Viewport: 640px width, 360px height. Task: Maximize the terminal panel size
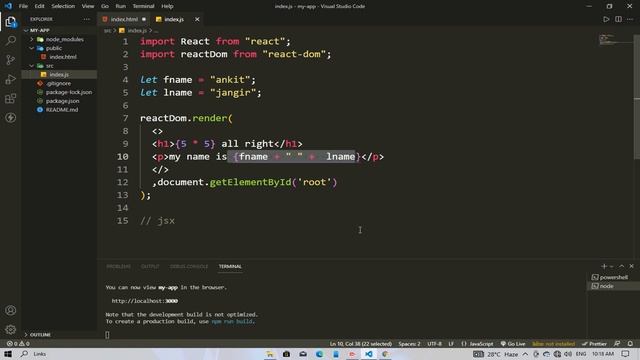tap(622, 266)
